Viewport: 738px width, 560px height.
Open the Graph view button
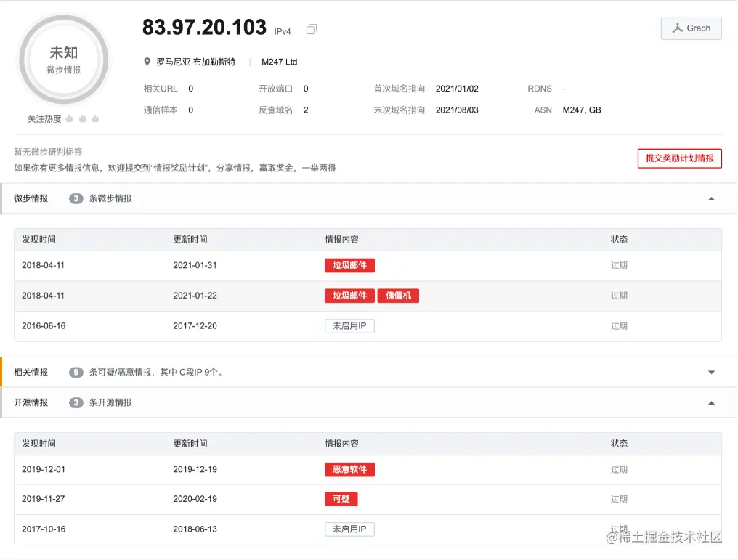pos(691,28)
